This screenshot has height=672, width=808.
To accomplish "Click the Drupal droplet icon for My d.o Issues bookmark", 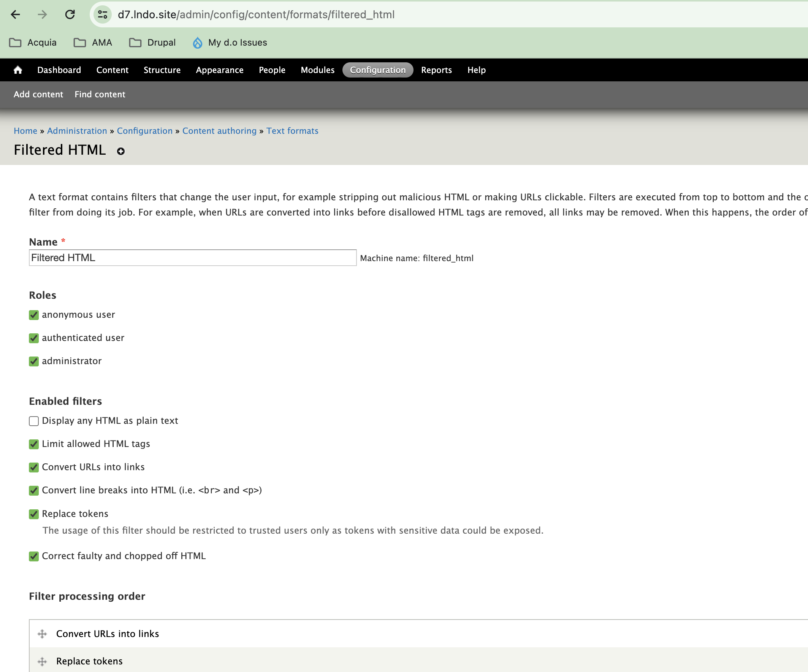I will click(x=198, y=43).
